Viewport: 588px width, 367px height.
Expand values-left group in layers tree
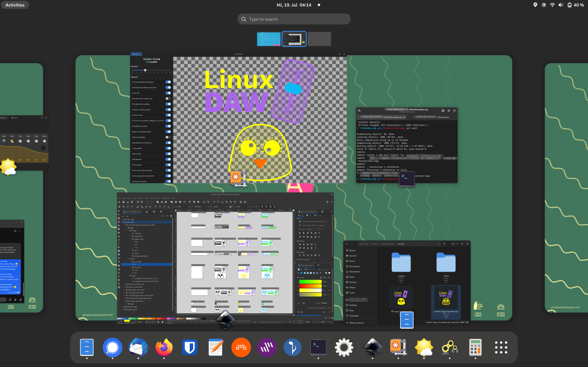click(x=130, y=236)
